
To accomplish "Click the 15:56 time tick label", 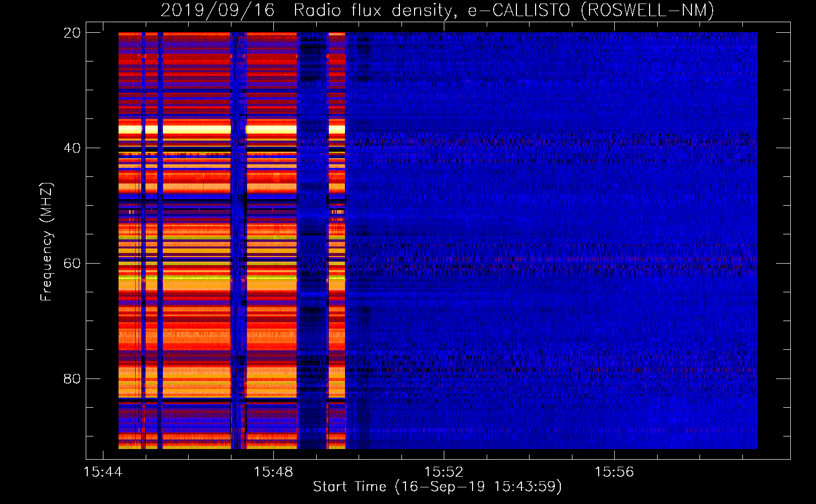I will tap(614, 472).
